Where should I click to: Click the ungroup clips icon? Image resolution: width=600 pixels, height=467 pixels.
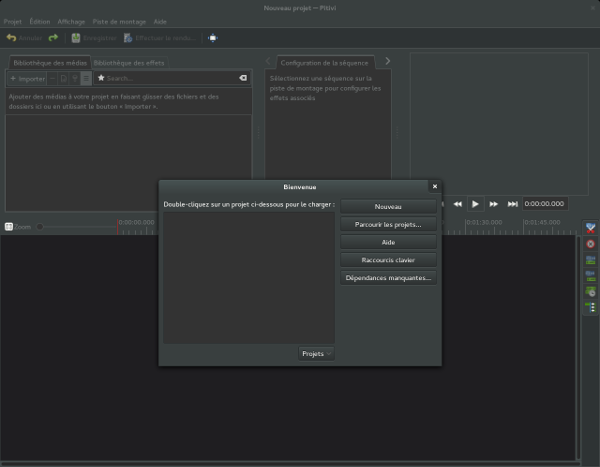(590, 276)
